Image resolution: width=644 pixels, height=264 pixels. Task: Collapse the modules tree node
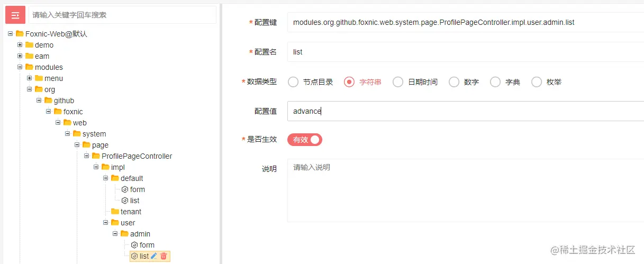(x=20, y=67)
